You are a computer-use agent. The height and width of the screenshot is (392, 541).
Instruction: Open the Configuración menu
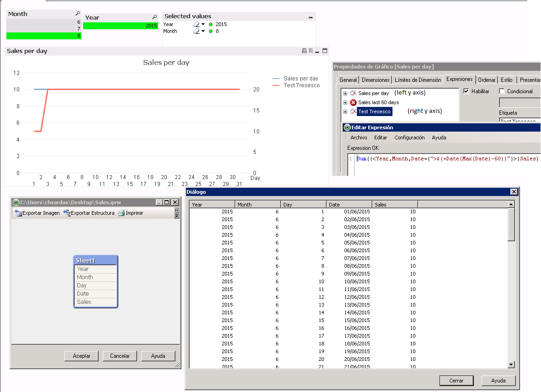(x=409, y=138)
